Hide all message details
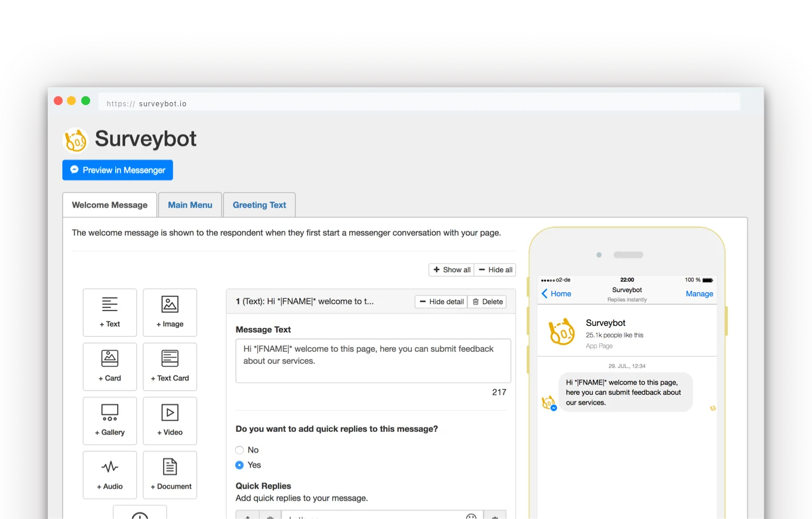Image resolution: width=812 pixels, height=519 pixels. coord(495,269)
